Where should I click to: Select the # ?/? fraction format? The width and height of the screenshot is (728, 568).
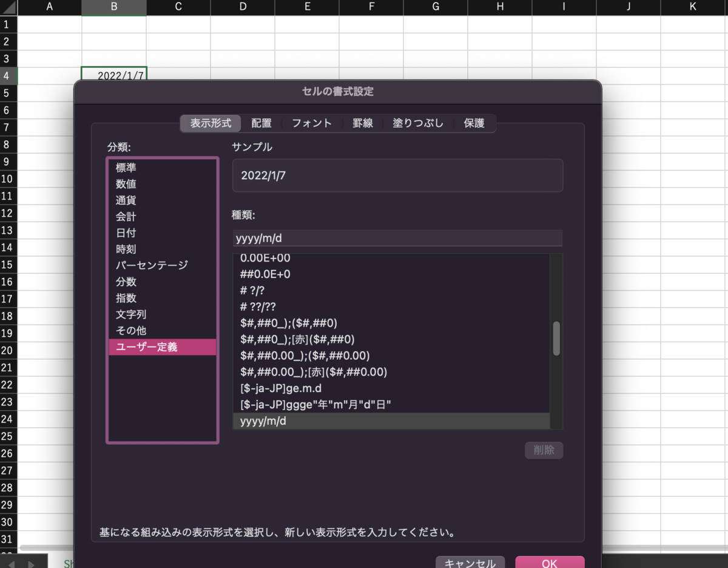pyautogui.click(x=391, y=291)
